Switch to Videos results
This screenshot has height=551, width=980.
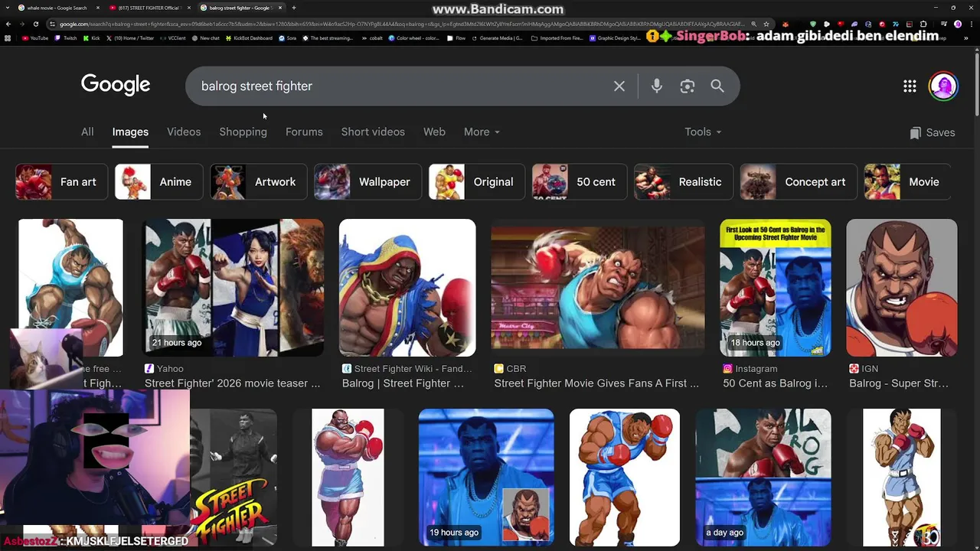click(184, 132)
